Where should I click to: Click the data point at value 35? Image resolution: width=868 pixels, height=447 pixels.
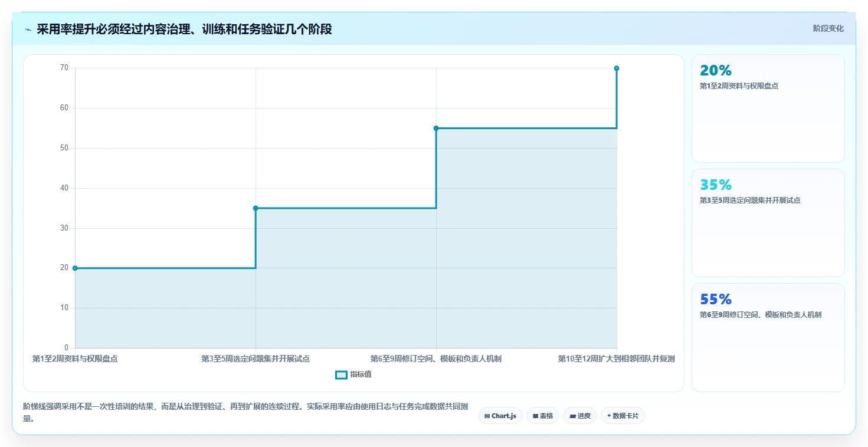tap(256, 208)
